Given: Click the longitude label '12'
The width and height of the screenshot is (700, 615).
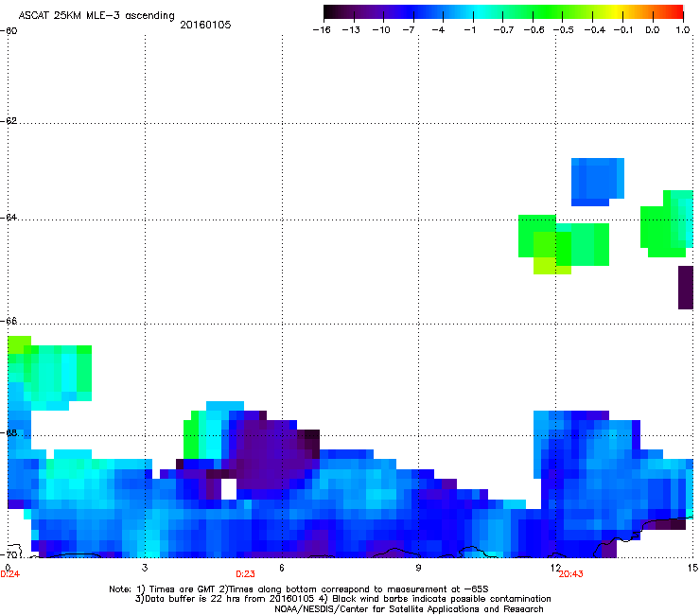Looking at the screenshot, I should (x=556, y=568).
